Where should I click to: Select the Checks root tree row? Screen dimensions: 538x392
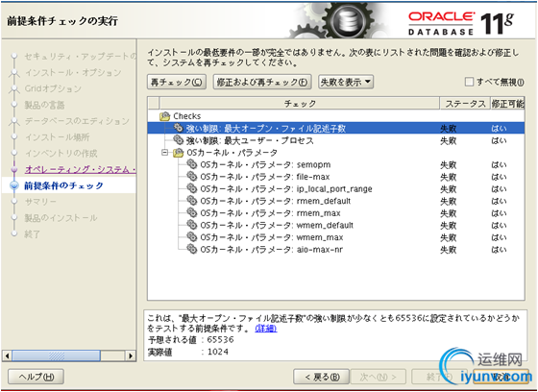coord(336,116)
